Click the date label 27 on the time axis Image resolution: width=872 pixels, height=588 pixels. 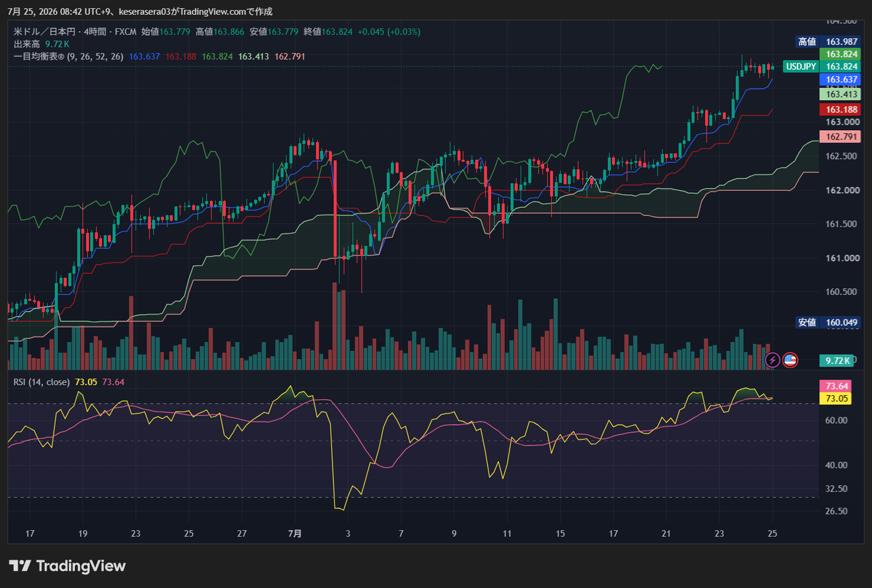pos(242,533)
